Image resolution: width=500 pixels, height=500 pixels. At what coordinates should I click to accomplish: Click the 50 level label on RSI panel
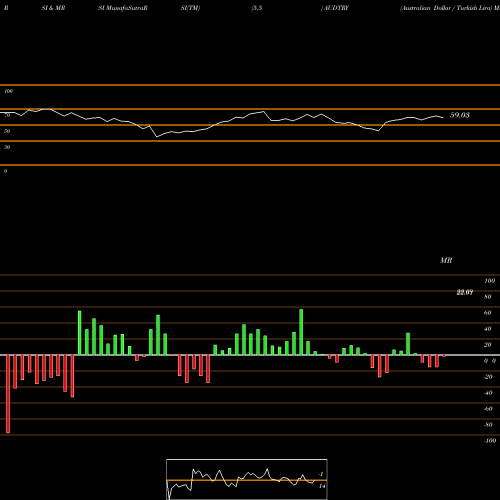pyautogui.click(x=7, y=131)
